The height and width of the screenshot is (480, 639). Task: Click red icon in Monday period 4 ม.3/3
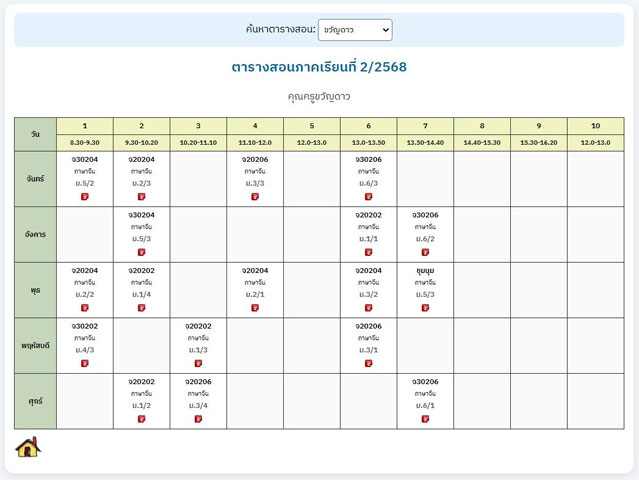tap(255, 197)
